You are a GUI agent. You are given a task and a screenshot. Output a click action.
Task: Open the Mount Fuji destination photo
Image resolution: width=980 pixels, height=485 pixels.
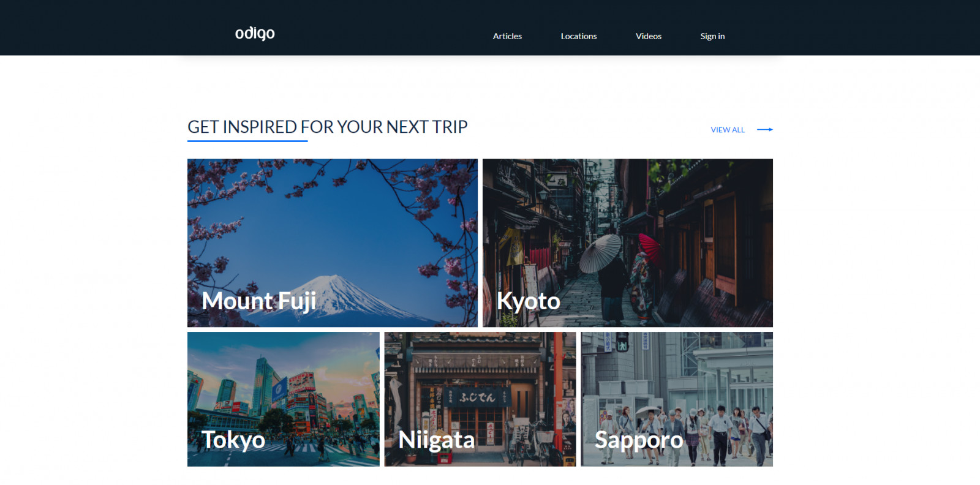point(333,242)
